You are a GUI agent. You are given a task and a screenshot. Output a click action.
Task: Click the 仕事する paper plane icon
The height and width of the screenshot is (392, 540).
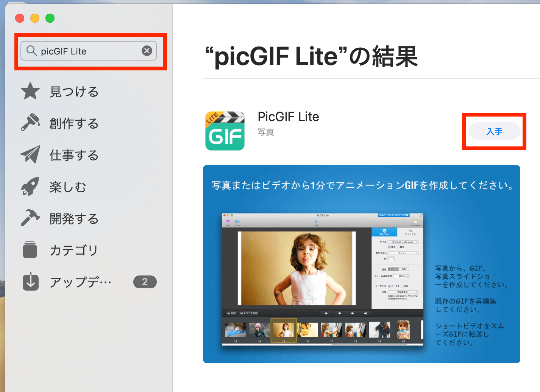[30, 154]
